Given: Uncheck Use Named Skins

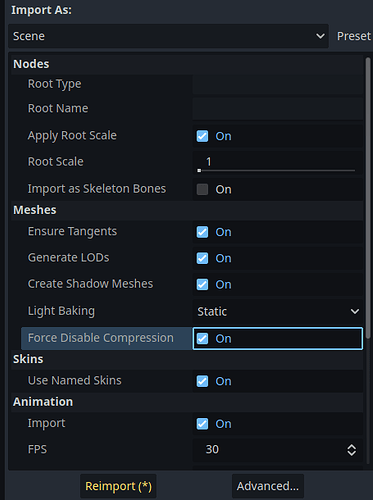Looking at the screenshot, I should [x=202, y=381].
